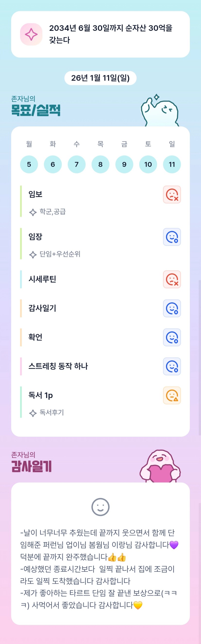Screen dimensions: 201x644
Task: Click the 확언 blue smiley status icon
Action: tap(172, 337)
